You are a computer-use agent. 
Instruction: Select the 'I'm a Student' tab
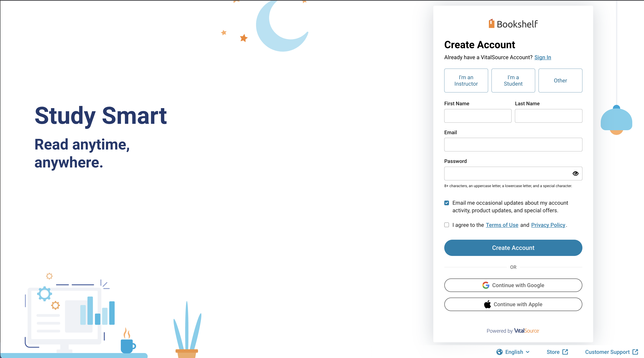(x=513, y=80)
